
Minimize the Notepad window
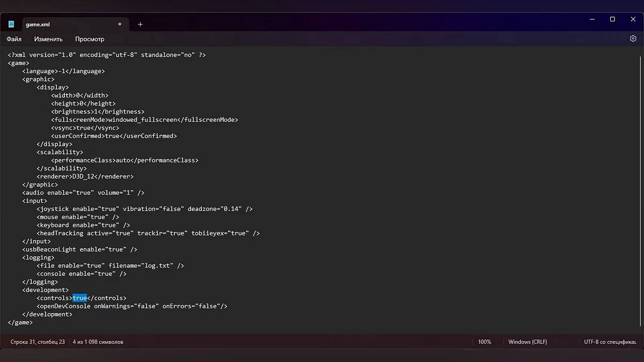591,19
